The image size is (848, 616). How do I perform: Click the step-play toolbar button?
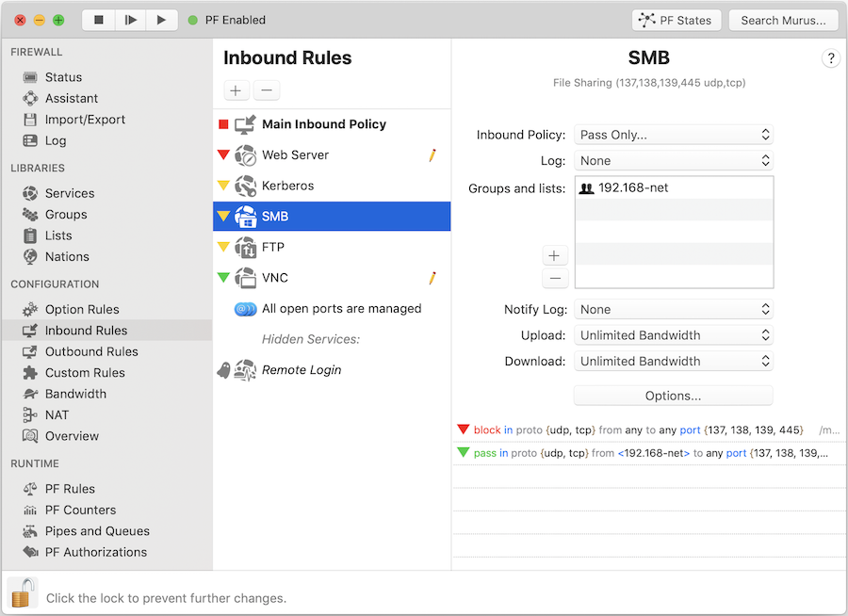coord(130,20)
